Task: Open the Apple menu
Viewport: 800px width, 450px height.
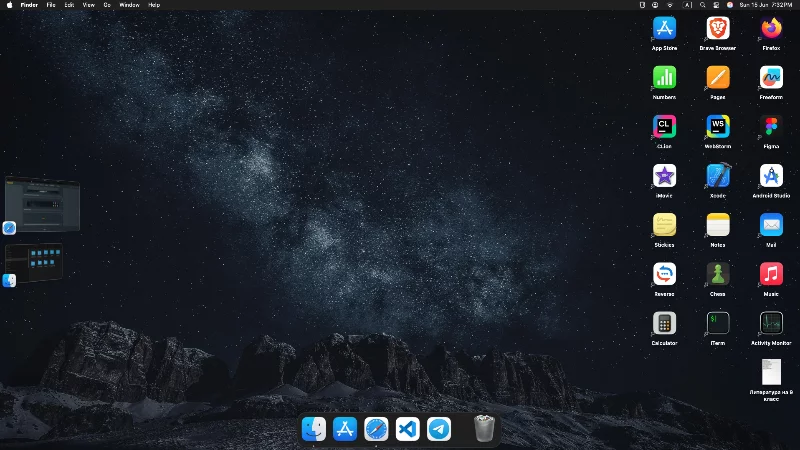Action: pyautogui.click(x=9, y=5)
